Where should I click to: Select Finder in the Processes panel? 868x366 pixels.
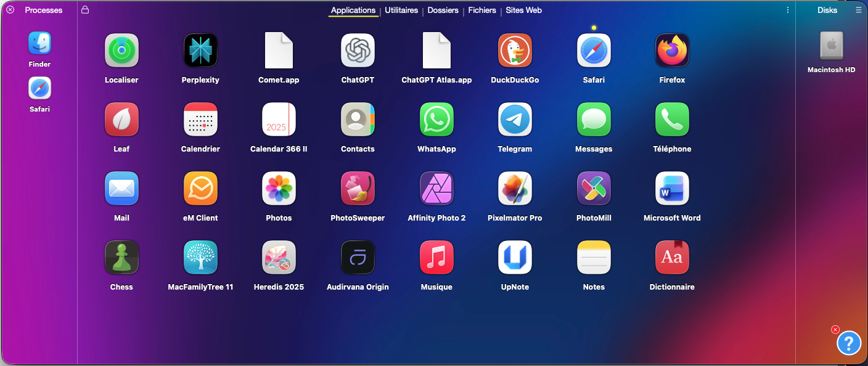39,43
